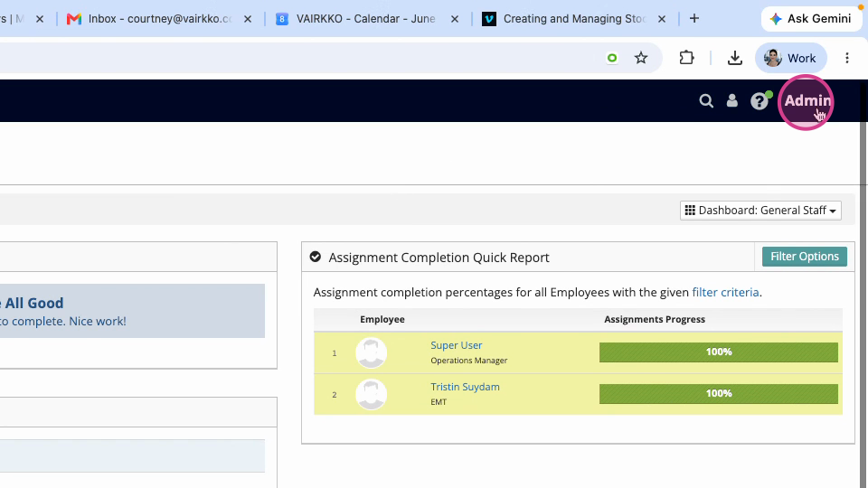Click the Employee column header

(x=382, y=319)
